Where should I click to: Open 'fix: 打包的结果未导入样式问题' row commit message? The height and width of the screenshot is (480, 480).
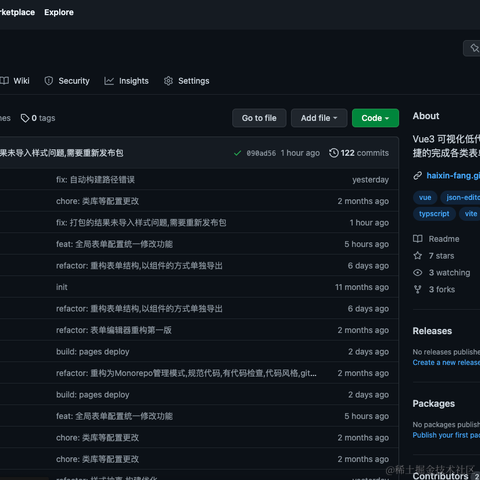(x=141, y=223)
